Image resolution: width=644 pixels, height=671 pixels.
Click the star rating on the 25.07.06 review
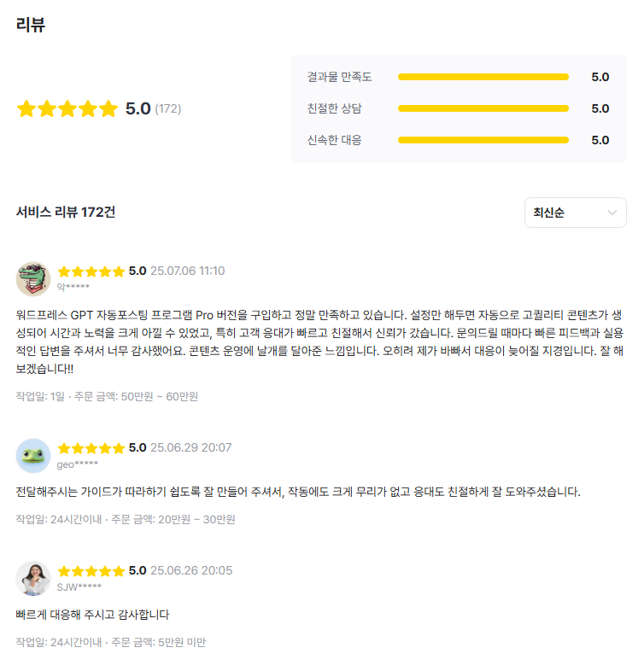[x=91, y=271]
